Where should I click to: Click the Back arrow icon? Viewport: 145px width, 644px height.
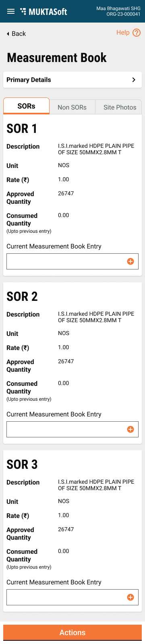[x=8, y=34]
